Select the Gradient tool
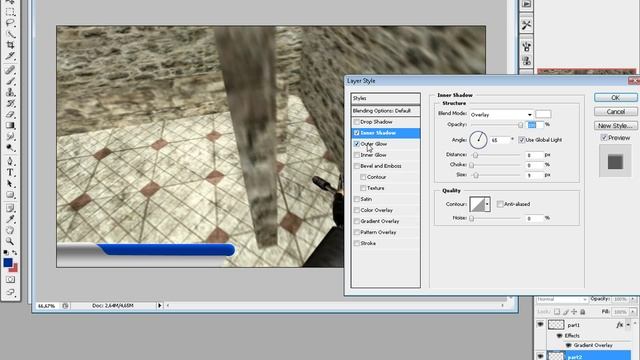 [10, 125]
